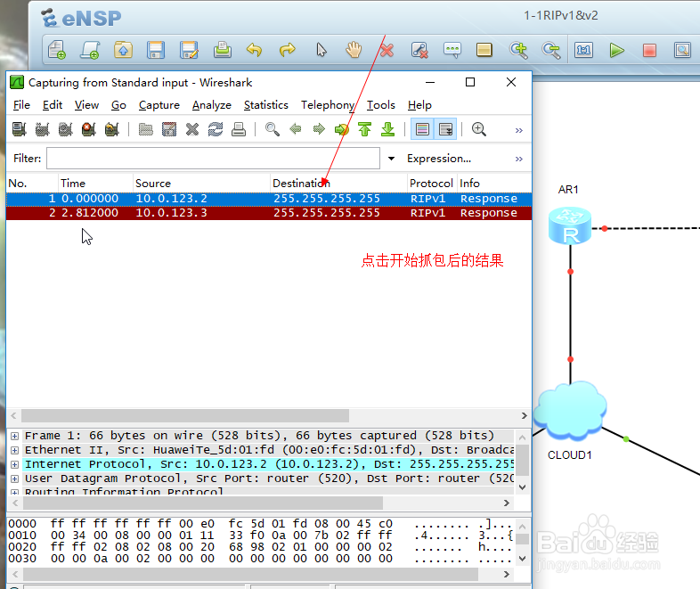Click eNSP zoom out magnifier
Screen dimensions: 700x589
coord(551,50)
